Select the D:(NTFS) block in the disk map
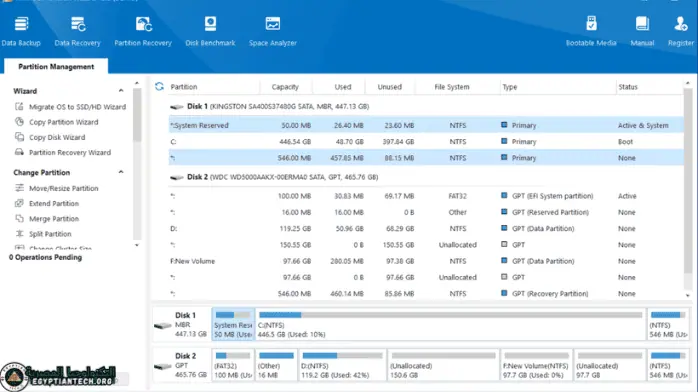The height and width of the screenshot is (392, 698). point(342,365)
